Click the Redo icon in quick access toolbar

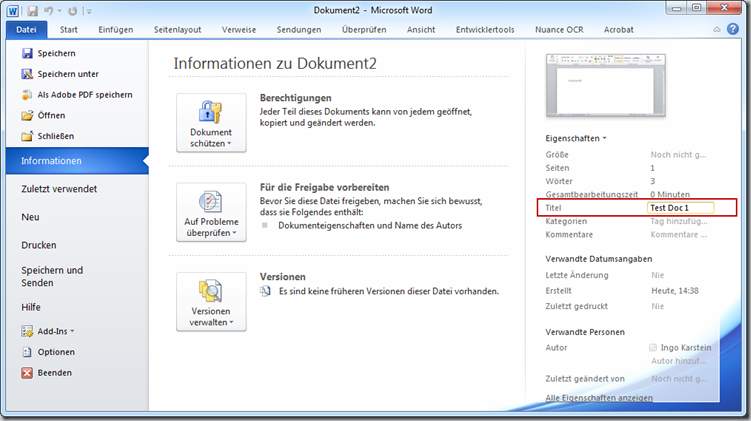click(72, 11)
